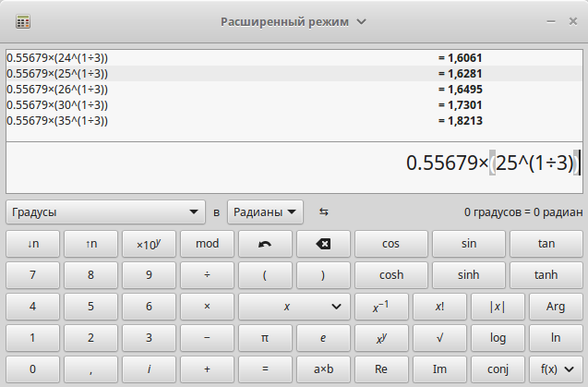The height and width of the screenshot is (387, 588).
Task: Click the Im imaginary part button
Action: [439, 369]
